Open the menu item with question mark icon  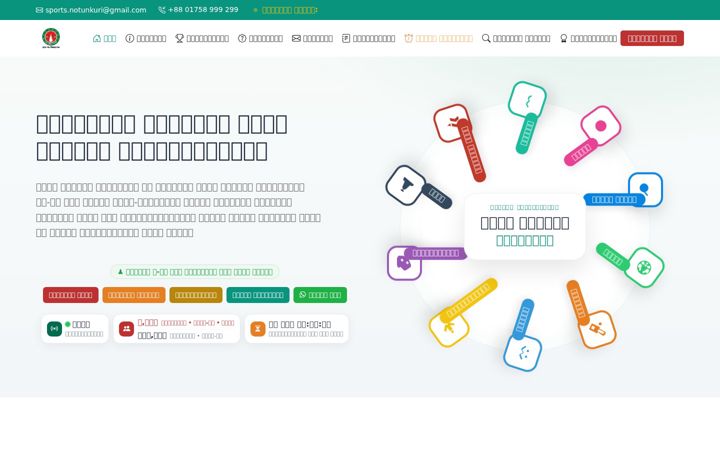[260, 38]
